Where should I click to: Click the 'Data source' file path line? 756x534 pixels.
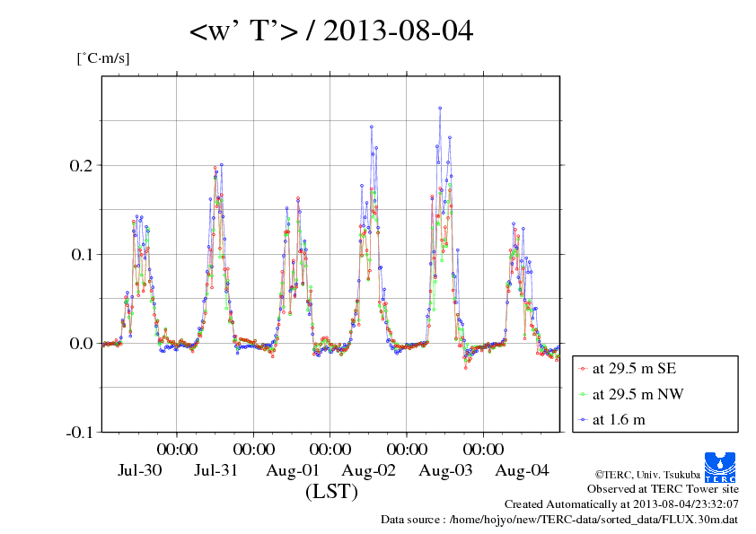[559, 520]
